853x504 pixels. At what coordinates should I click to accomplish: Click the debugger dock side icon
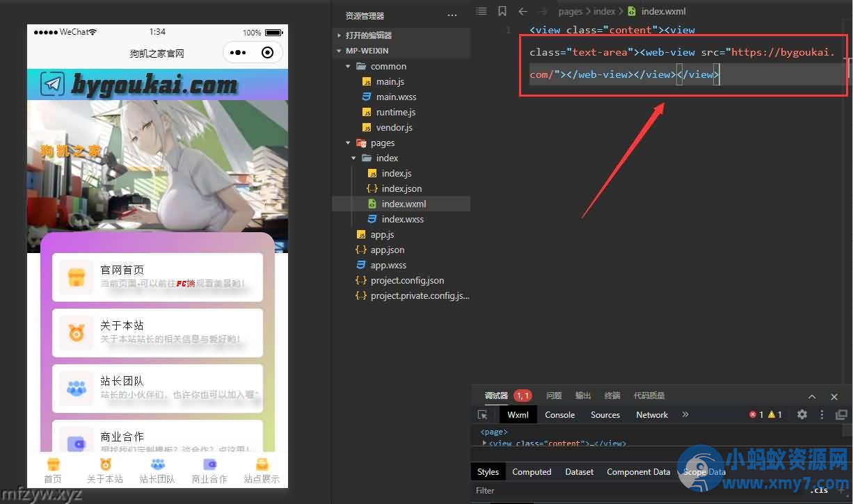click(841, 414)
